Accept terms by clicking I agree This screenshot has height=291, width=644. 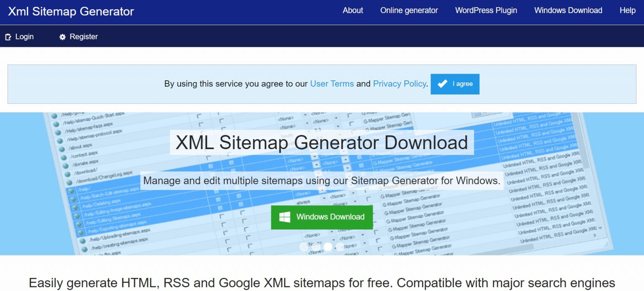pos(455,84)
